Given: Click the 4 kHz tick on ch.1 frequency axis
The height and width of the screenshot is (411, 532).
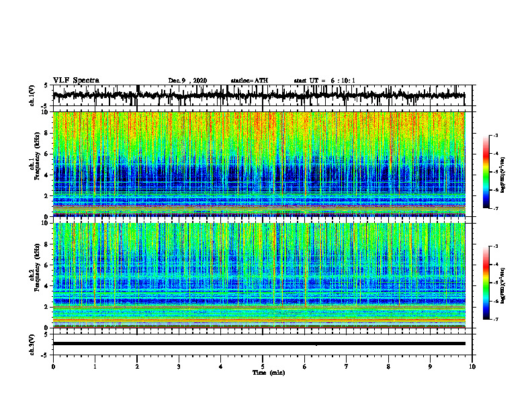Looking at the screenshot, I should point(47,175).
